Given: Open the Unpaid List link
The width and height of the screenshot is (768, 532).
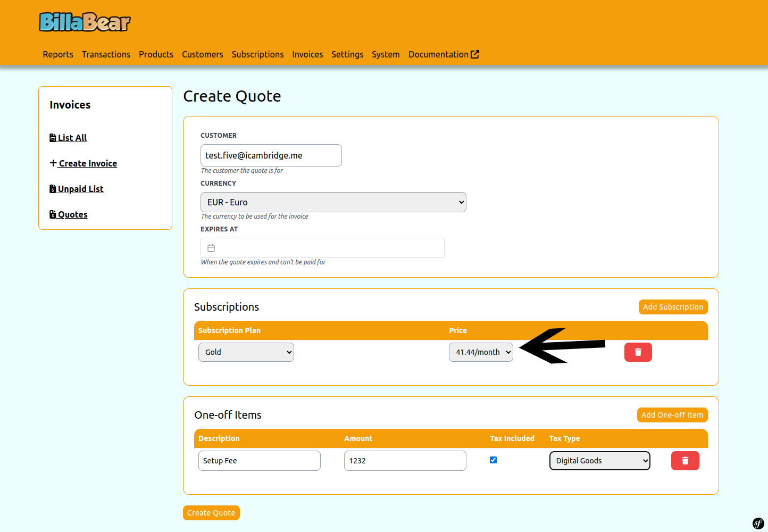Looking at the screenshot, I should [x=77, y=189].
